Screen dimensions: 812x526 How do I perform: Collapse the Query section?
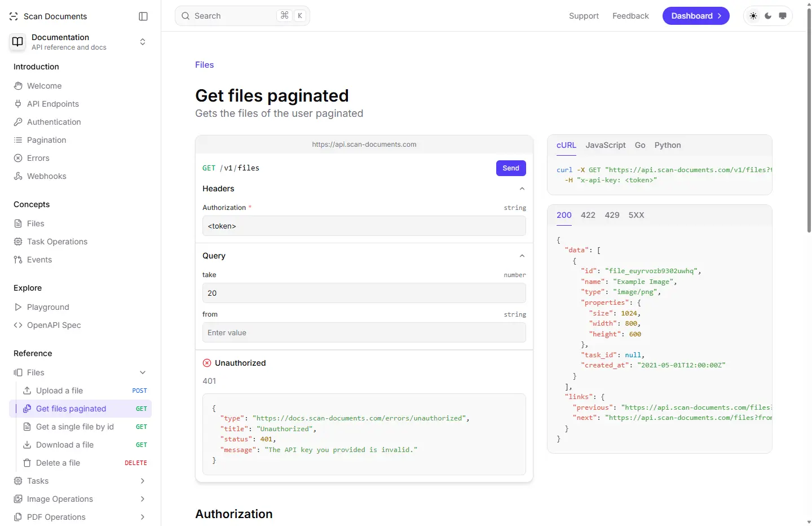click(x=522, y=256)
